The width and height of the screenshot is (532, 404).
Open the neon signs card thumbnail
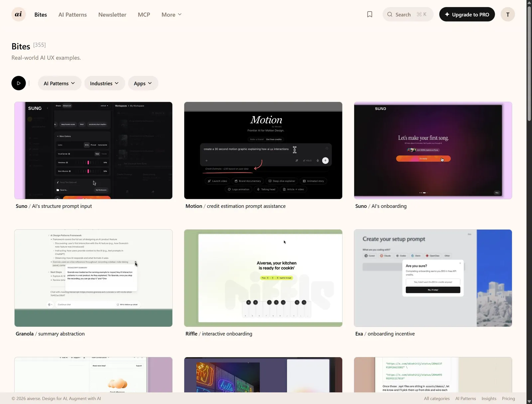263,375
